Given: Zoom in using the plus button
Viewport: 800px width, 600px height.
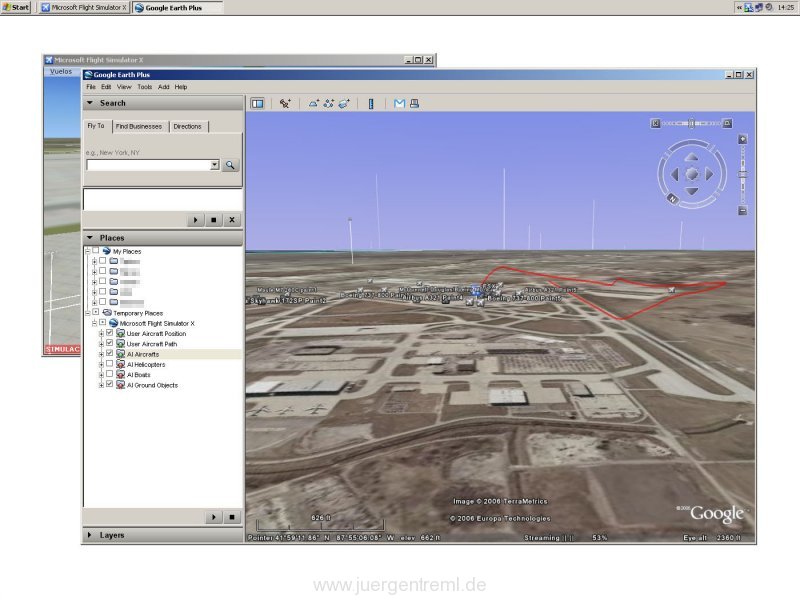Looking at the screenshot, I should pos(743,139).
